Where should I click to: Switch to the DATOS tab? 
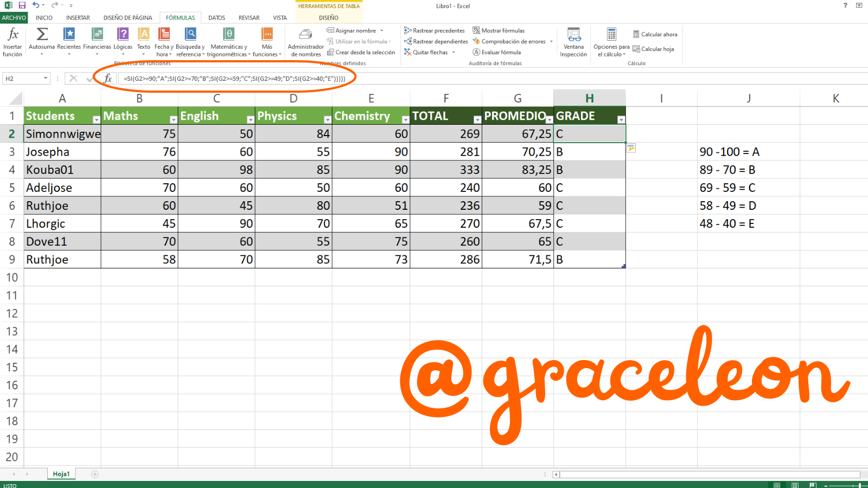click(216, 18)
